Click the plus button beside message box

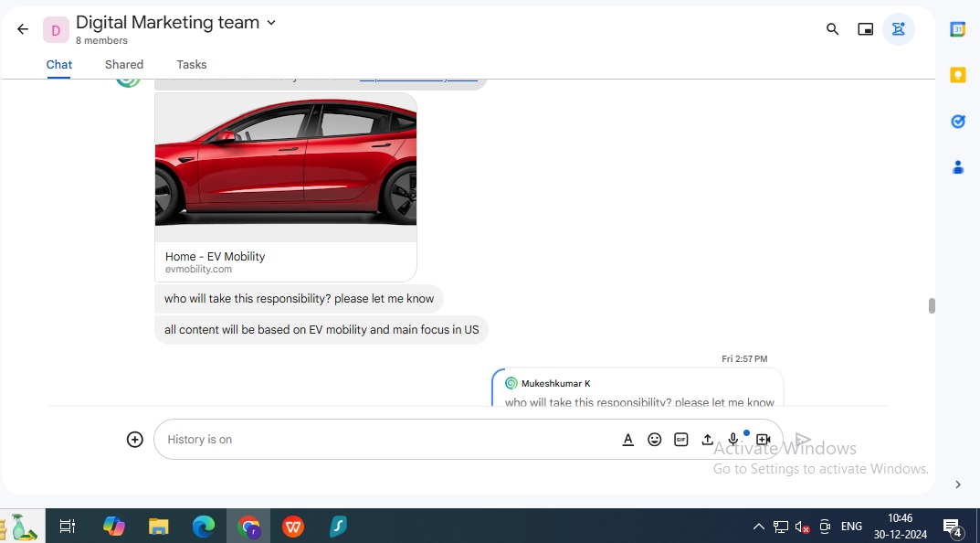pos(135,439)
